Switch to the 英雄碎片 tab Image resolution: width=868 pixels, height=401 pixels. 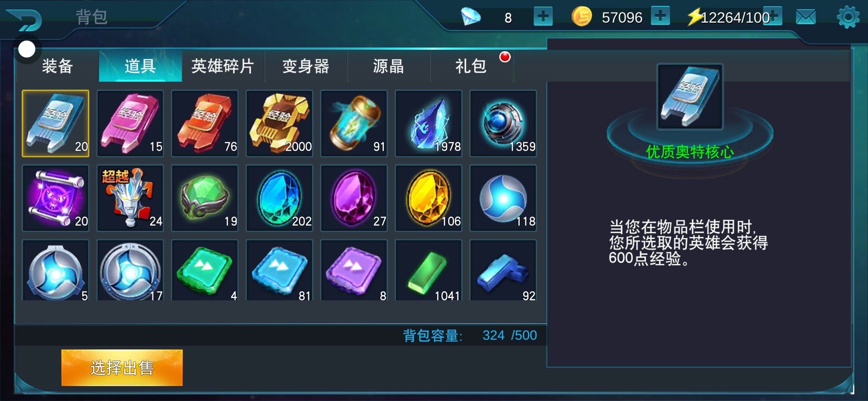pos(223,66)
